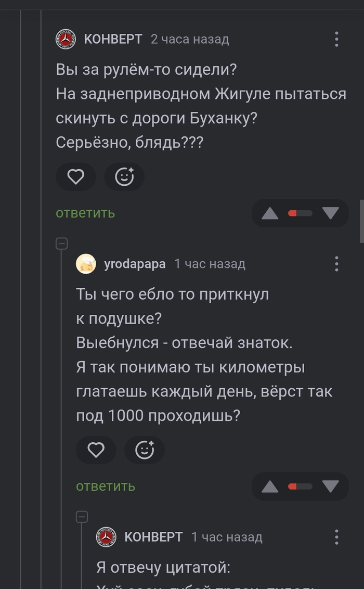
Task: Like the first КОНВЕРТ comment with heart
Action: coord(76,177)
